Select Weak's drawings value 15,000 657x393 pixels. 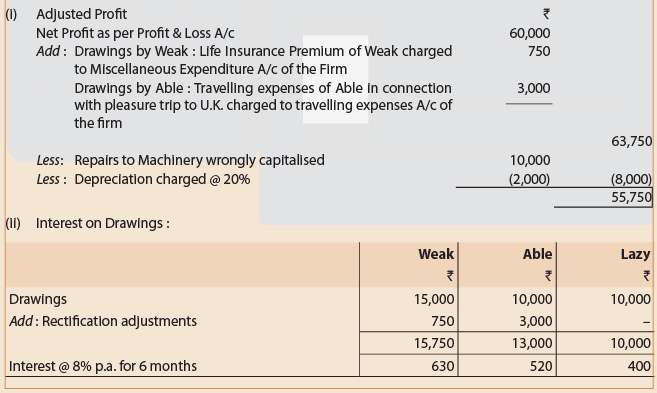434,299
